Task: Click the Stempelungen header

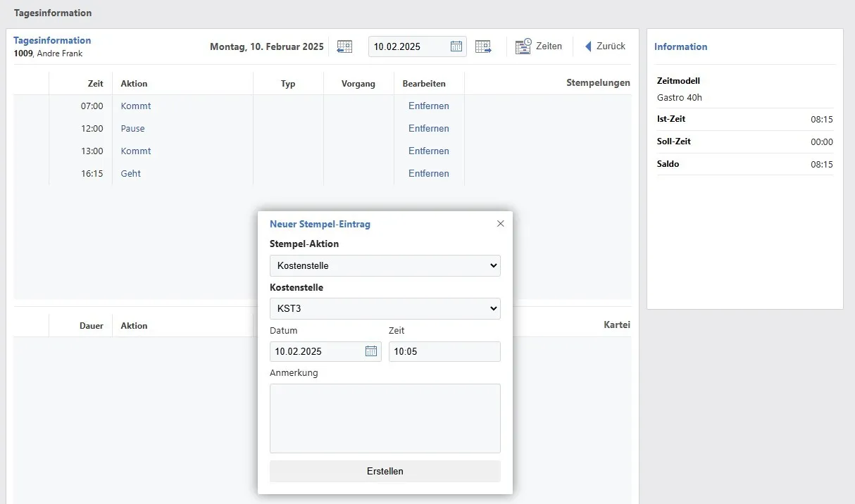Action: point(598,83)
